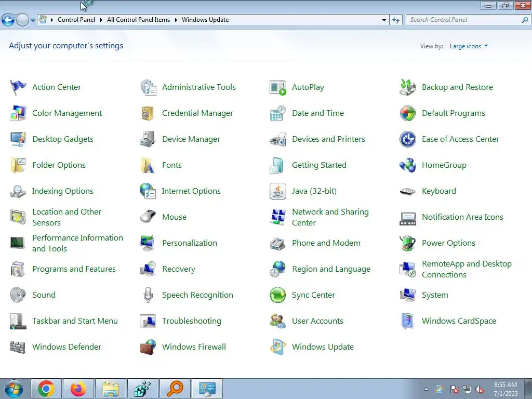Image resolution: width=532 pixels, height=399 pixels.
Task: Open the Windows Start orb
Action: coord(14,389)
